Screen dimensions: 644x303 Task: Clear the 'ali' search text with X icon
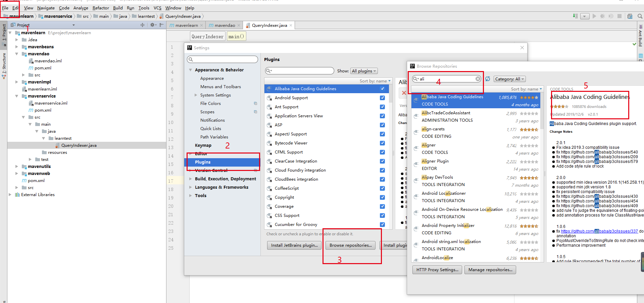click(478, 79)
